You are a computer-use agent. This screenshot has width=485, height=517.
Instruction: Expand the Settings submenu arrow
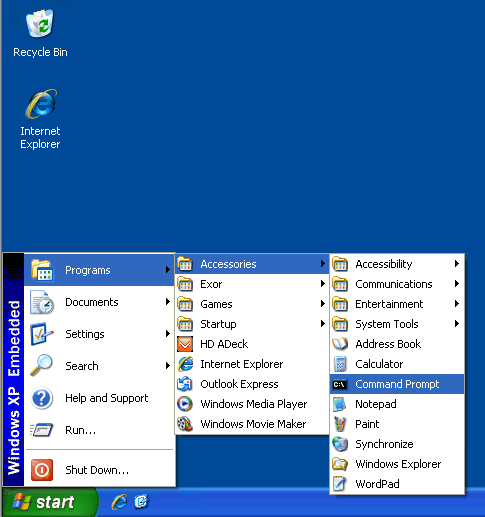pos(168,334)
